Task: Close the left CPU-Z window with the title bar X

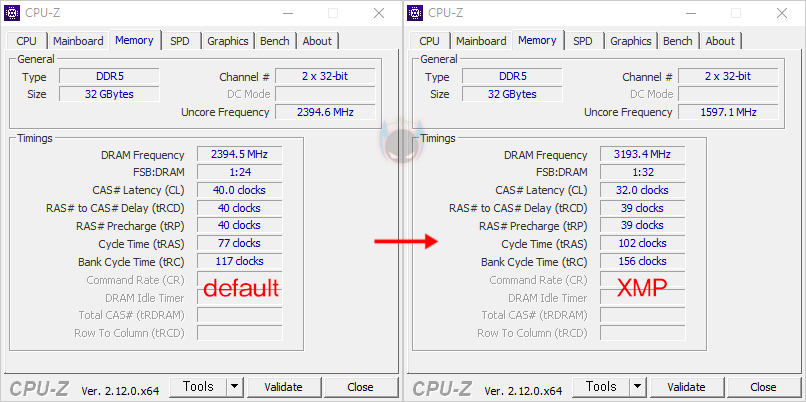Action: 379,13
